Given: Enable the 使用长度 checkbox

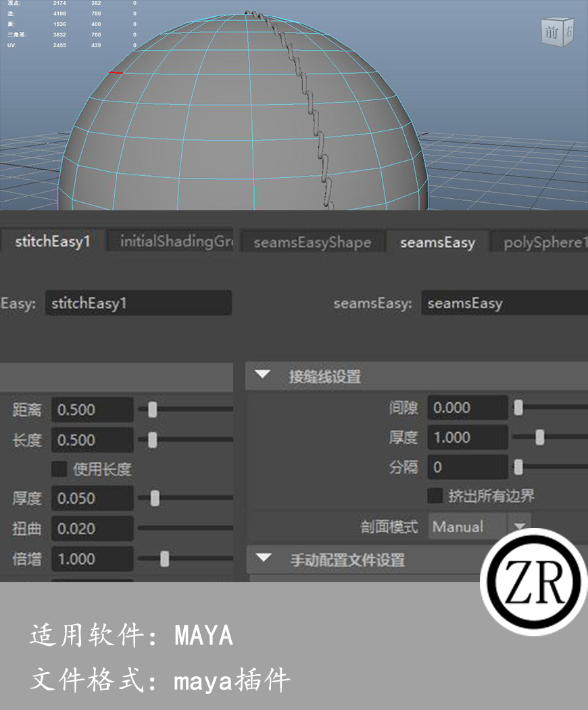Looking at the screenshot, I should [x=59, y=469].
